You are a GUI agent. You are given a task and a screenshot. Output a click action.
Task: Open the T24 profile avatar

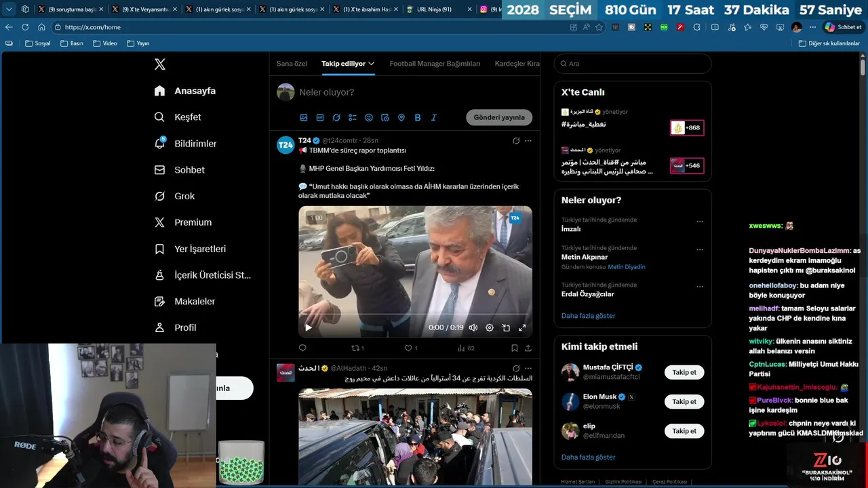(285, 145)
